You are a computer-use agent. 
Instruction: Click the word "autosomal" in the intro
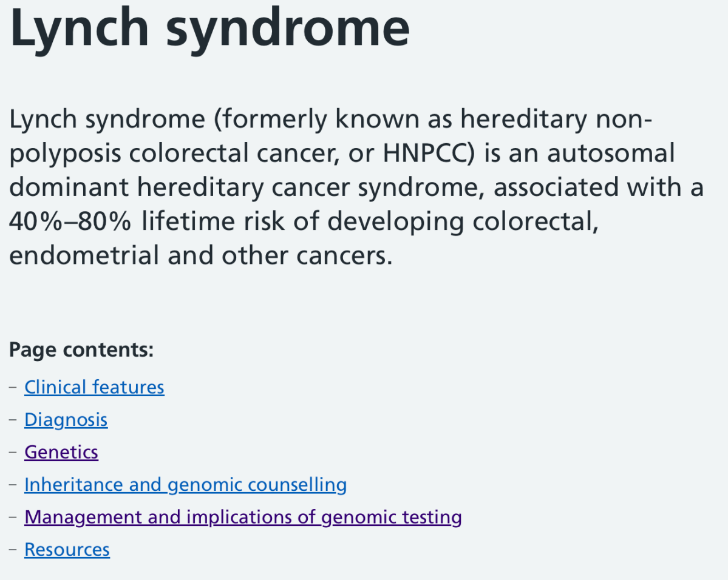pos(611,153)
